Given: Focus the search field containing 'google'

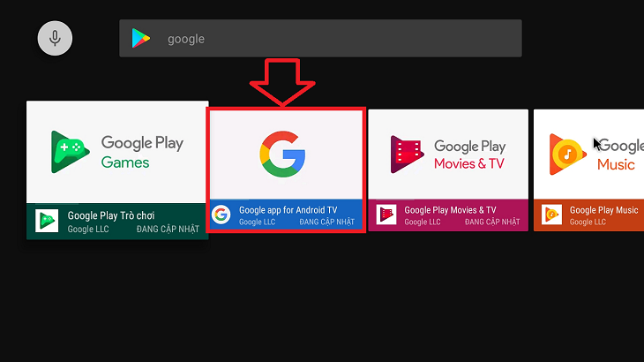Looking at the screenshot, I should [320, 38].
